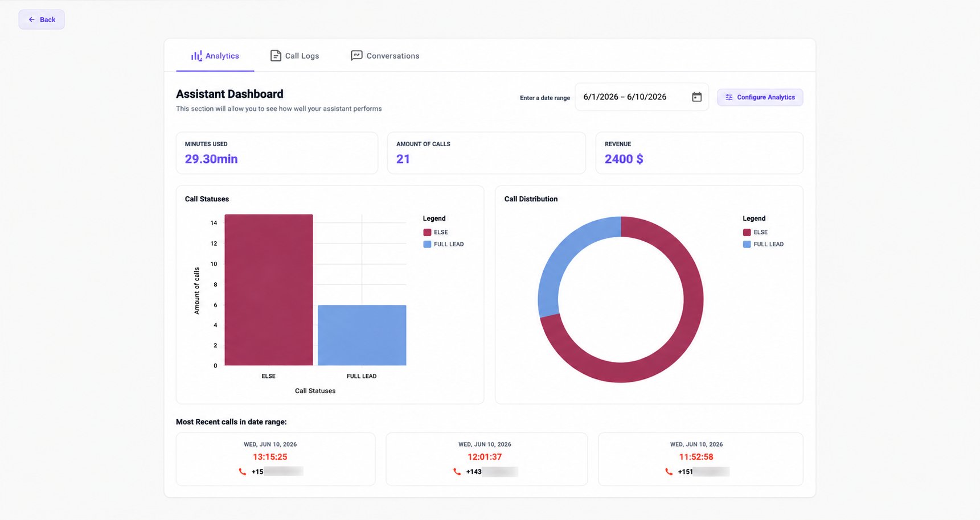Click the Most Recent calls heading
The height and width of the screenshot is (520, 980).
coord(231,422)
